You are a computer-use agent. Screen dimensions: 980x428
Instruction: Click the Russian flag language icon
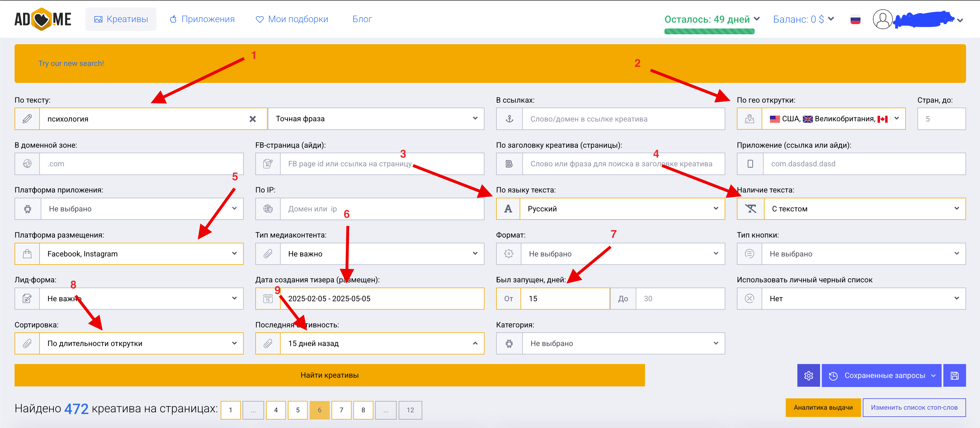coord(855,19)
